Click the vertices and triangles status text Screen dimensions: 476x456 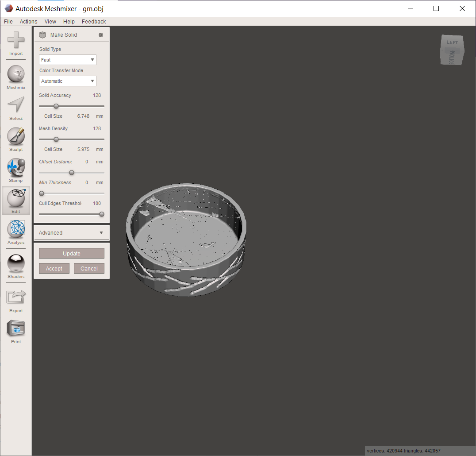(403, 451)
